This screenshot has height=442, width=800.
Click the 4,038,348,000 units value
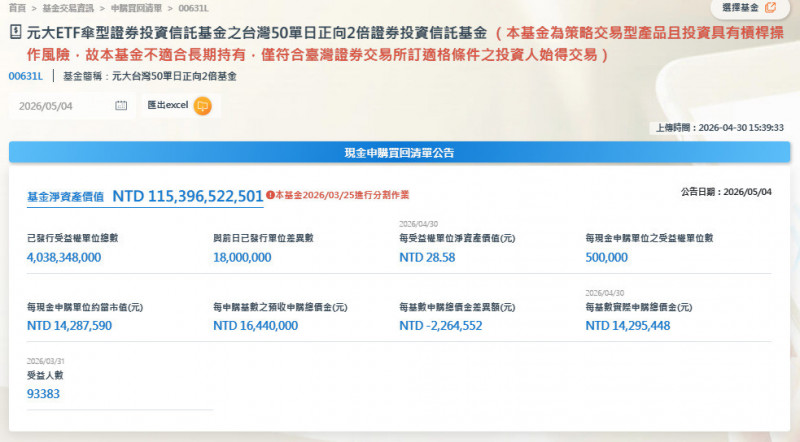click(x=64, y=257)
